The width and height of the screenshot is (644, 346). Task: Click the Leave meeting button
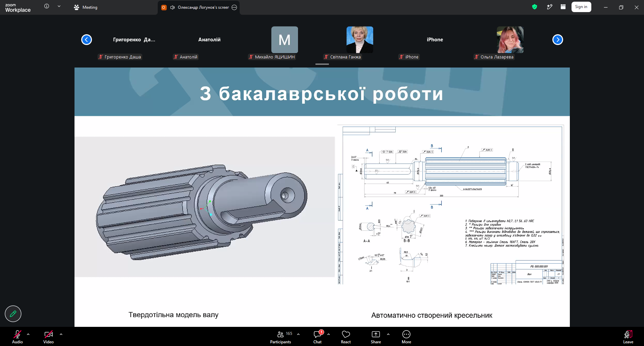pos(628,337)
